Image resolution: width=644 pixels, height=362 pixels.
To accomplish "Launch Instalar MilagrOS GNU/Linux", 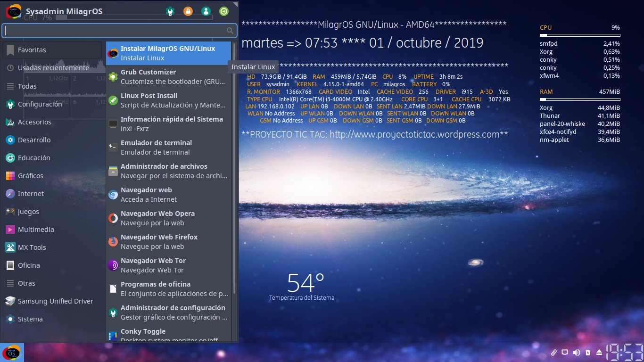I will point(168,53).
